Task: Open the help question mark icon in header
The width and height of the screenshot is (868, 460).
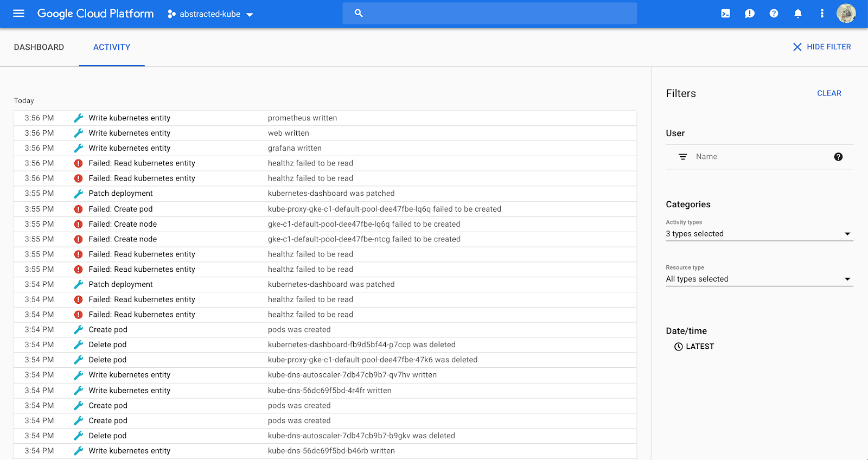Action: pyautogui.click(x=774, y=14)
